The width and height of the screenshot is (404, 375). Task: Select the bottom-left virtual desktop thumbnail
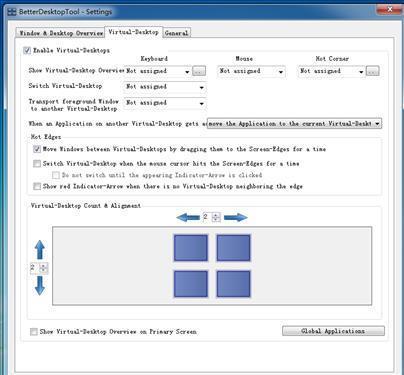[x=191, y=284]
